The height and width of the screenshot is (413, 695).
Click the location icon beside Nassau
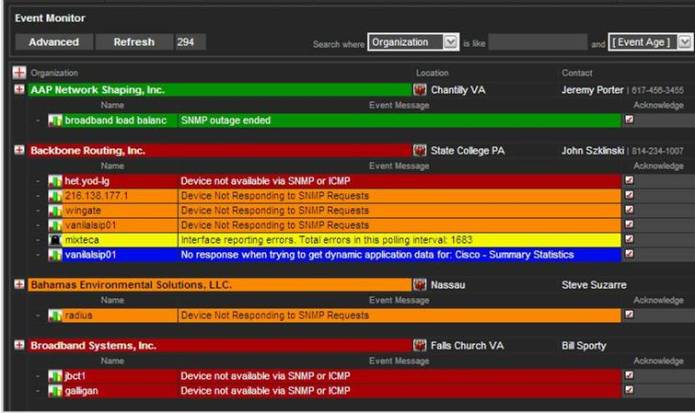coord(419,284)
